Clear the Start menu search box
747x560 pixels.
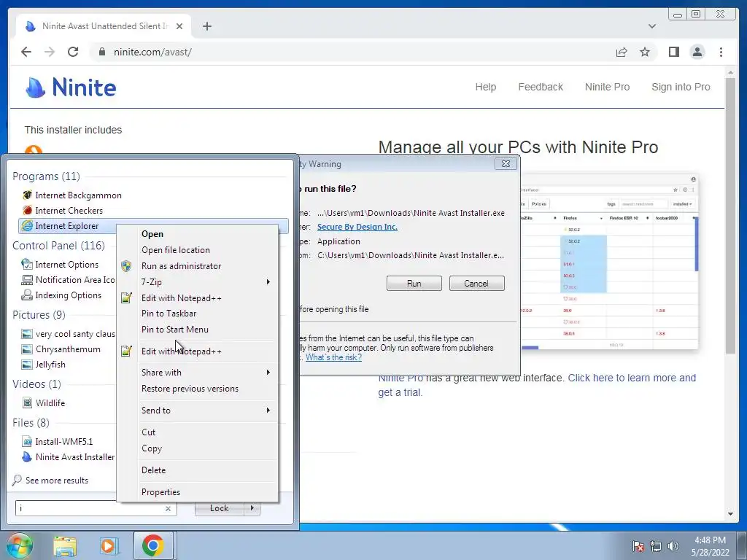coord(168,508)
